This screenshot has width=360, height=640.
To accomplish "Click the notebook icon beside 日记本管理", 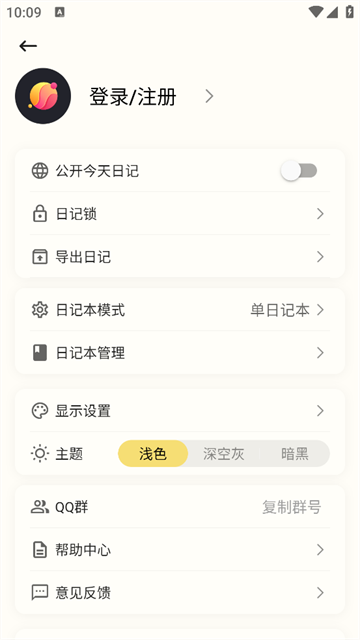I will coord(40,353).
